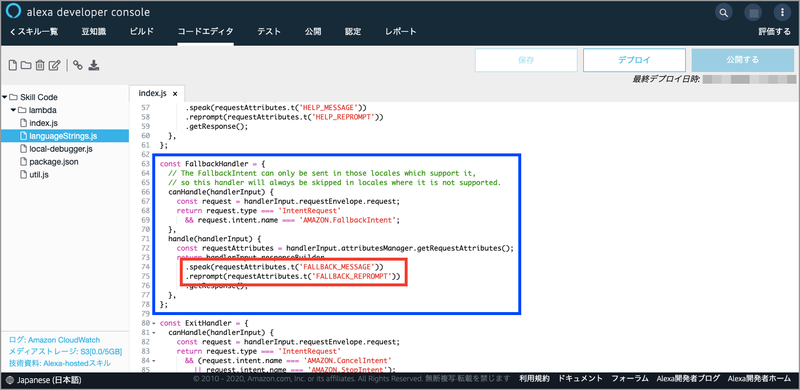
Task: Switch to the テスト tab
Action: (x=269, y=32)
